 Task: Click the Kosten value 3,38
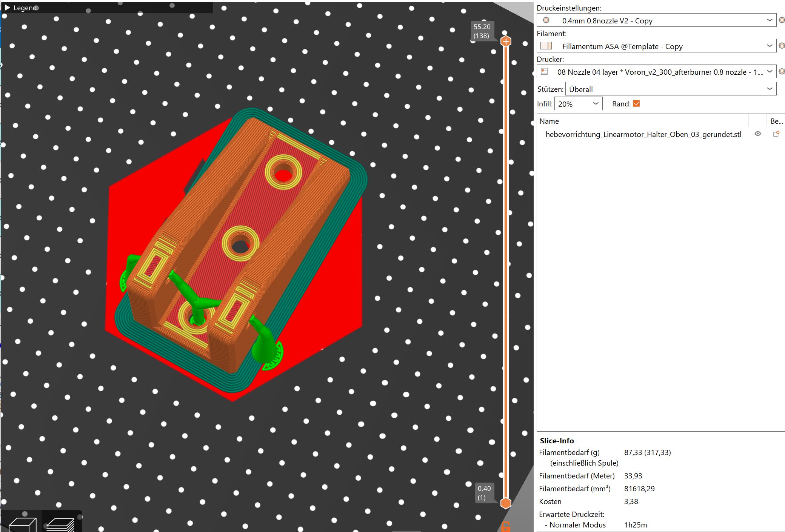(x=631, y=501)
